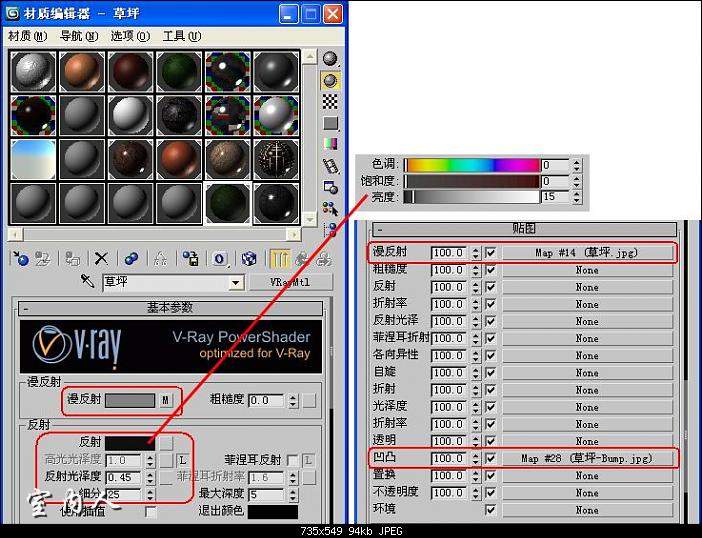Image resolution: width=702 pixels, height=538 pixels.
Task: Uncheck the 凹凸 map checkbox
Action: pyautogui.click(x=490, y=458)
